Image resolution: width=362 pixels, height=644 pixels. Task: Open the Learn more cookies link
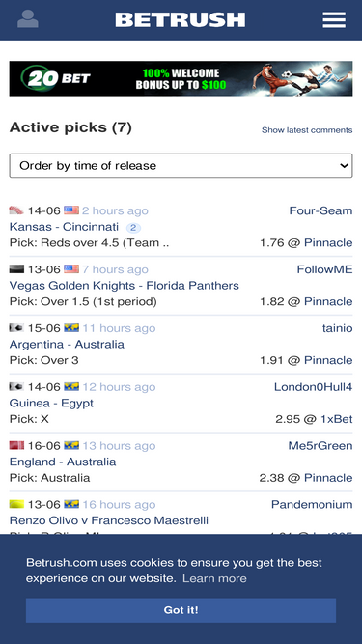point(214,578)
